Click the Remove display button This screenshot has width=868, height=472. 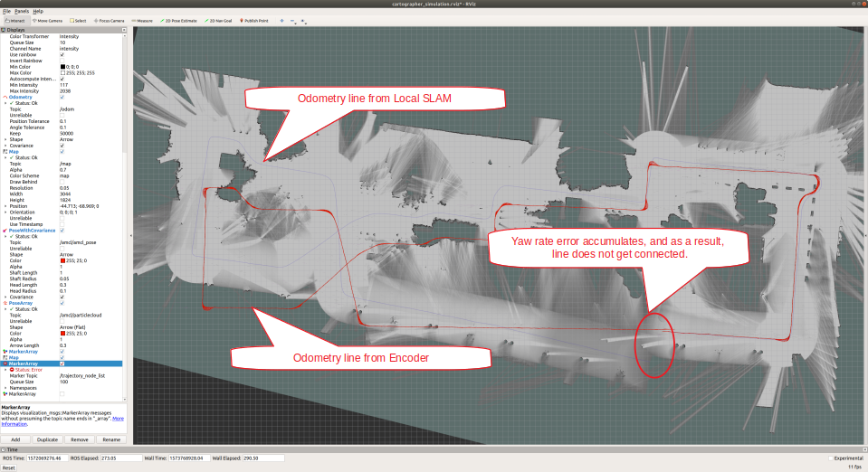(79, 439)
